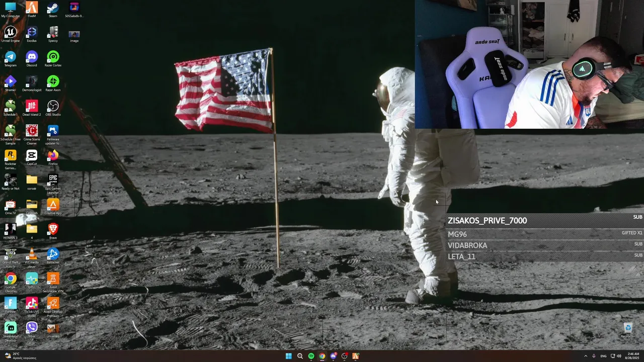The height and width of the screenshot is (362, 644).
Task: Select the Discord desktop shortcut
Action: [x=32, y=59]
